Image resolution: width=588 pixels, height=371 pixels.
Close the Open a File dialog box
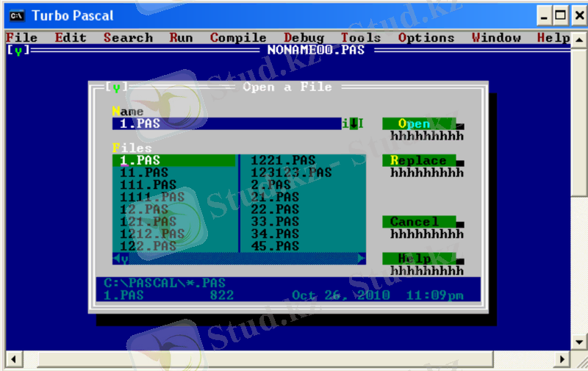tap(115, 87)
